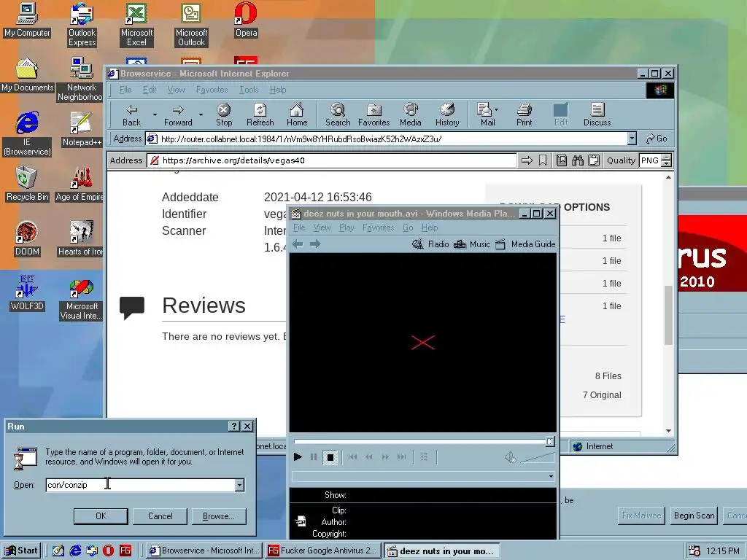This screenshot has height=560, width=747.
Task: Click Media Player volume slider
Action: [538, 458]
